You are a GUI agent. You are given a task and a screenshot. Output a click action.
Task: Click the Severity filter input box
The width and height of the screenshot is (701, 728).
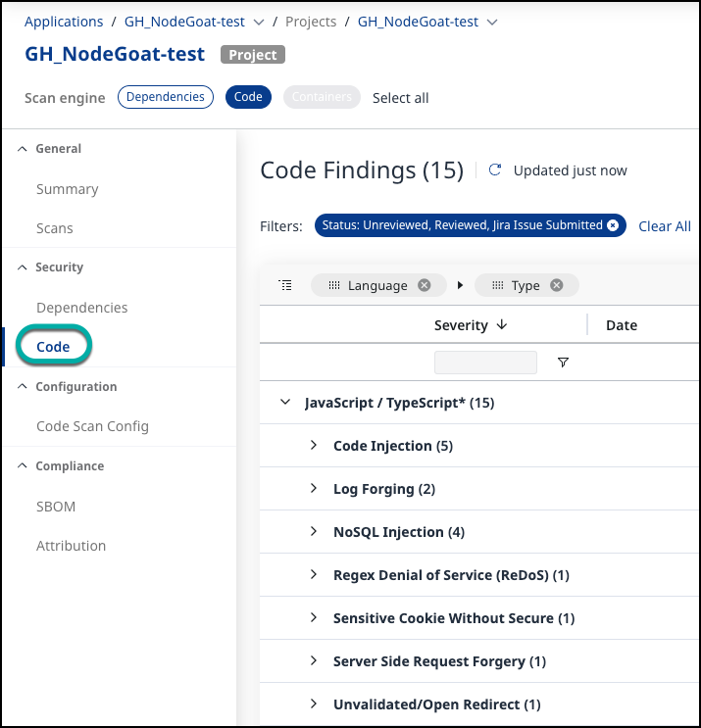click(485, 363)
